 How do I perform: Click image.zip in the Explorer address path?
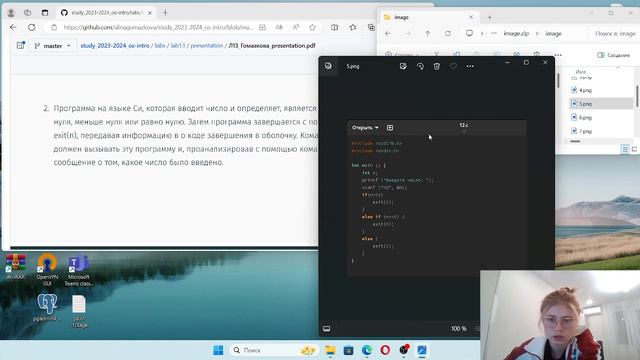[x=516, y=33]
